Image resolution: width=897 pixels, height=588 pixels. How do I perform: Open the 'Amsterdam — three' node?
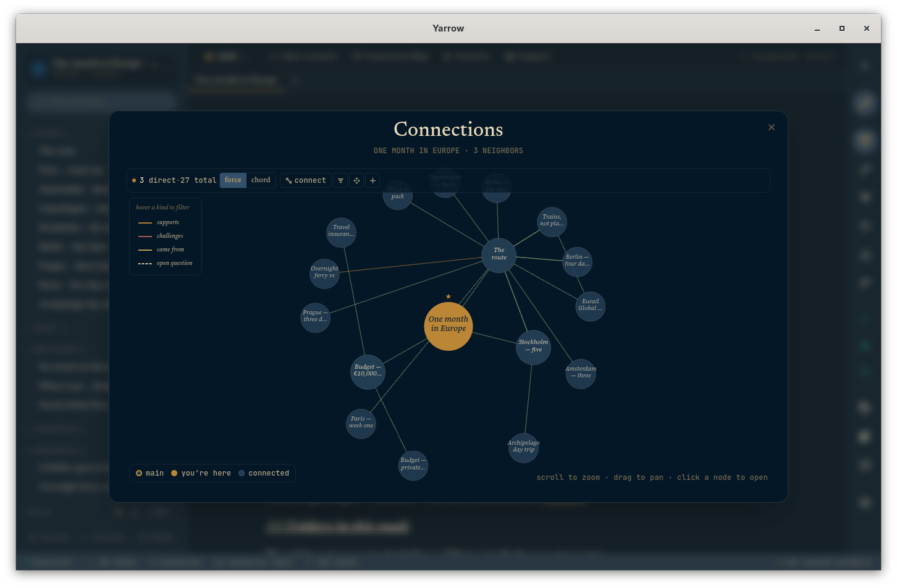(x=581, y=374)
